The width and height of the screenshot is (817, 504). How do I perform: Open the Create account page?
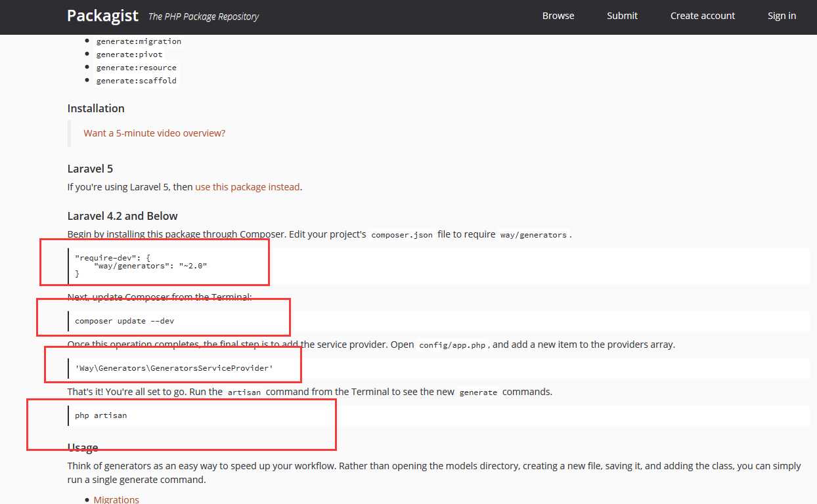point(703,16)
